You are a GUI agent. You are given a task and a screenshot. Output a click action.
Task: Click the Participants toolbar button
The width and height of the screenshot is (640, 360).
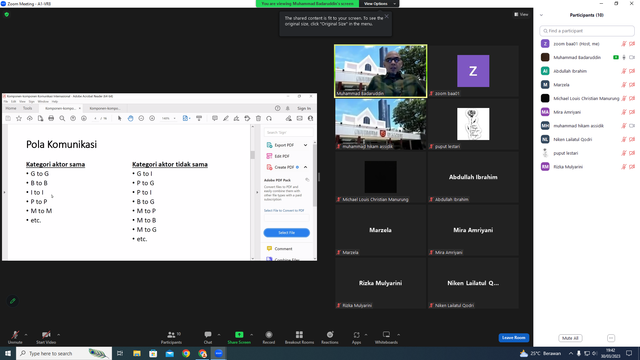coord(171,337)
